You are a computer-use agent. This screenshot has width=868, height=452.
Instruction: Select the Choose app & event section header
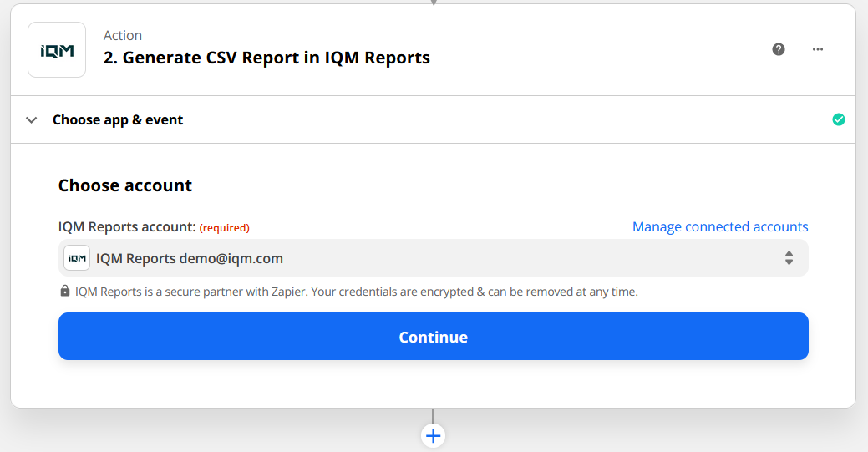point(118,119)
